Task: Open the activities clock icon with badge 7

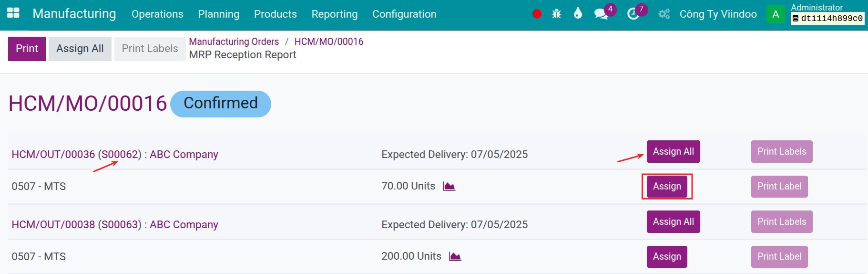Action: tap(633, 14)
